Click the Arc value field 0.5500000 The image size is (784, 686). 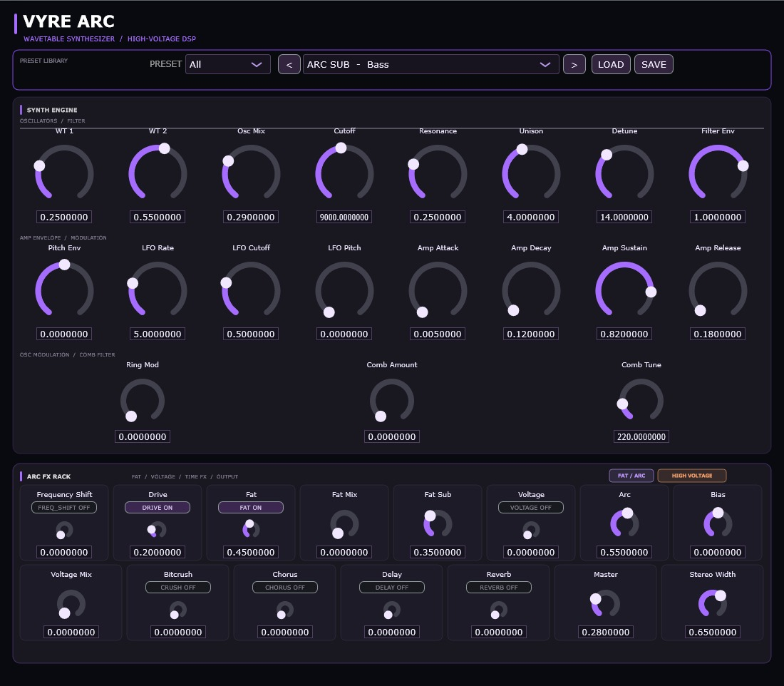[x=624, y=553]
